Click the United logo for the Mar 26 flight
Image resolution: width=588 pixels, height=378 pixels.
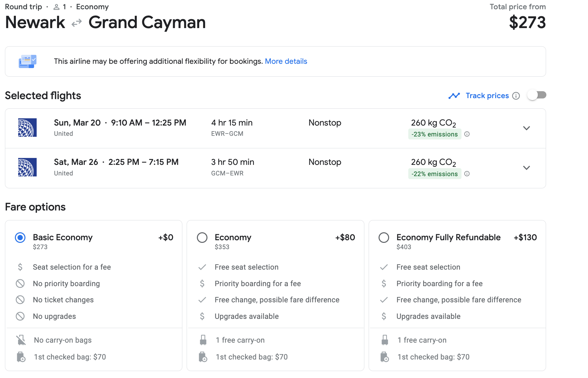(x=27, y=167)
